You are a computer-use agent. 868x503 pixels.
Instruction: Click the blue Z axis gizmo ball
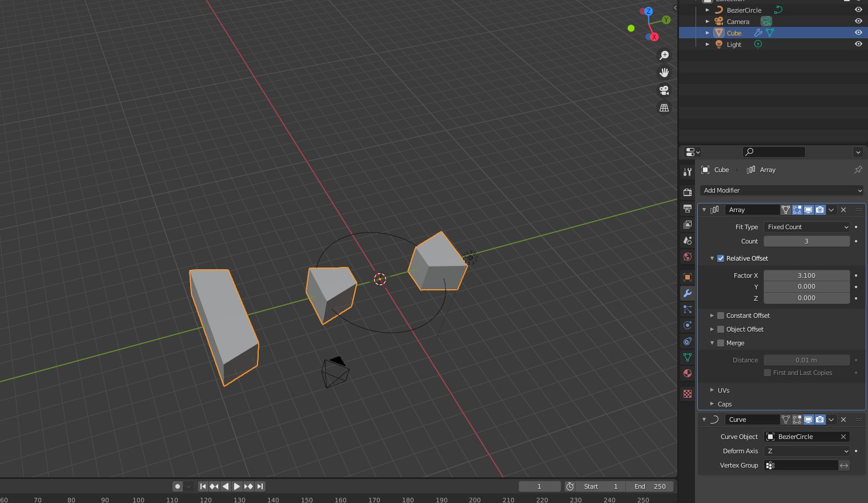(x=648, y=11)
